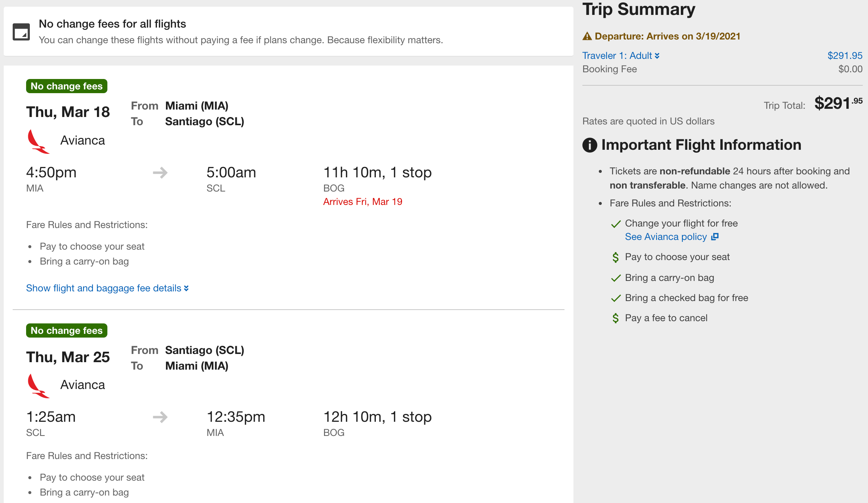Click the Avianca logo on the Mar 25 flight

coord(38,386)
